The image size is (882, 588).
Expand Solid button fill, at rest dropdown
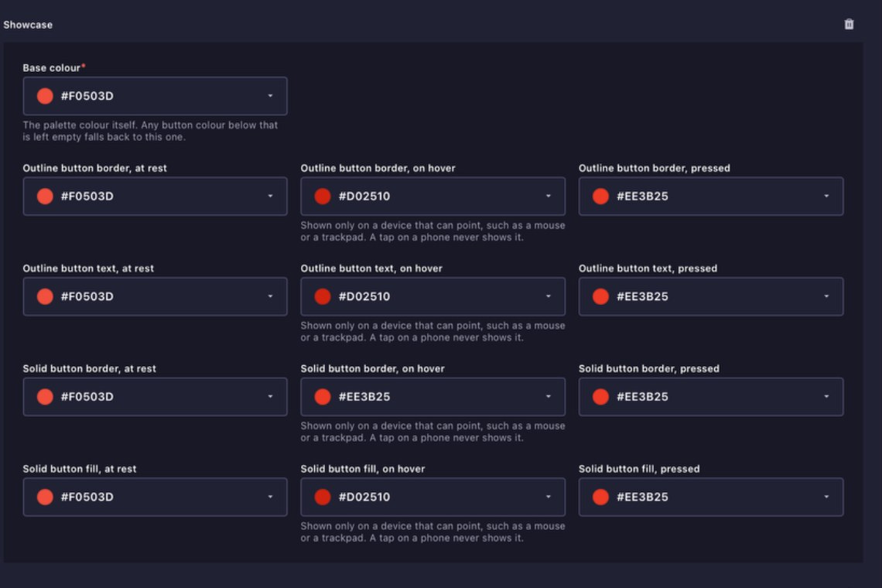(x=155, y=497)
